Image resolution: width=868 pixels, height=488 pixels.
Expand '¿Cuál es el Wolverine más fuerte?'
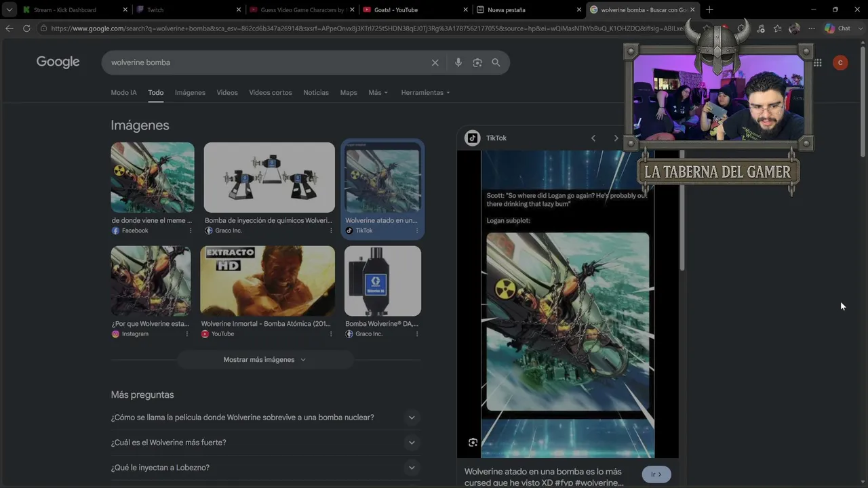[412, 443]
